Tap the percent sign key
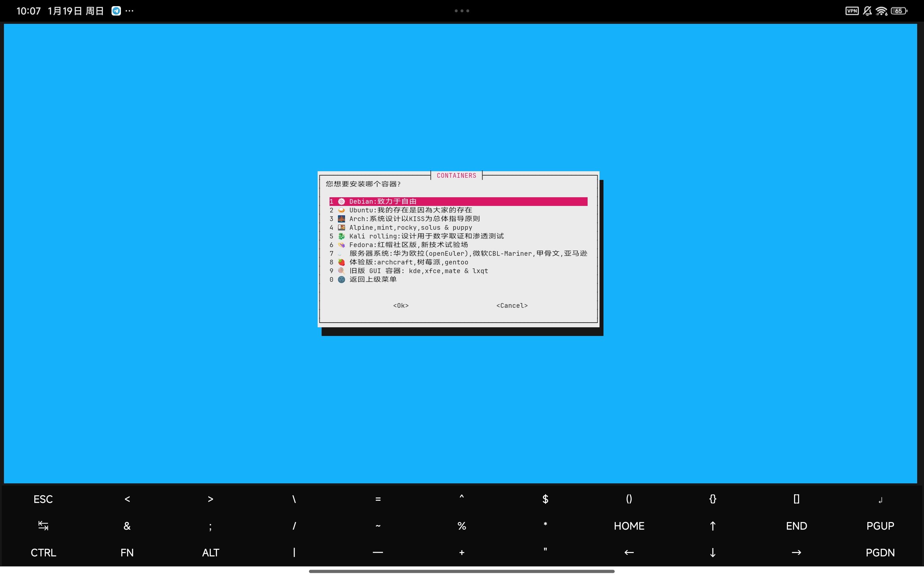The width and height of the screenshot is (924, 578). pos(462,526)
